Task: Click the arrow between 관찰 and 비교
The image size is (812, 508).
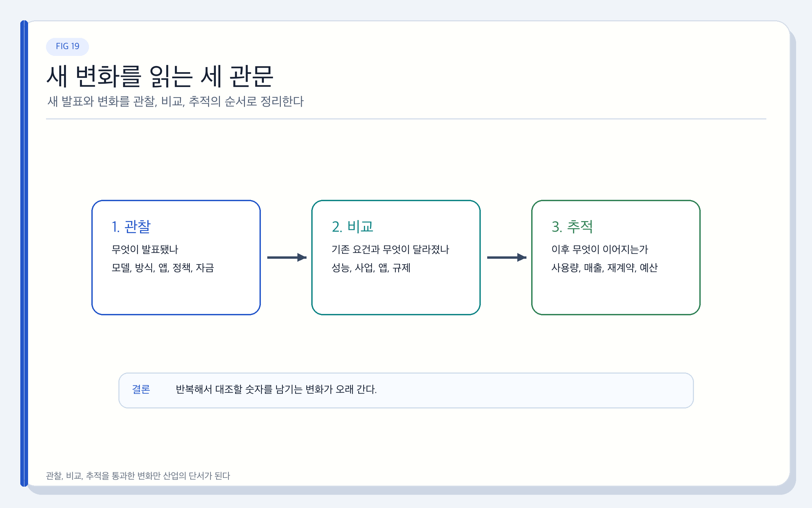Action: (287, 257)
